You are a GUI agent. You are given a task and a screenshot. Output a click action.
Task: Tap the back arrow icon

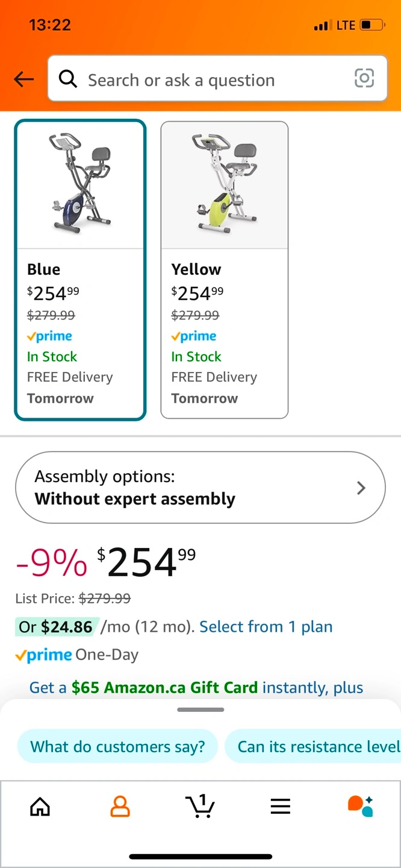(24, 79)
